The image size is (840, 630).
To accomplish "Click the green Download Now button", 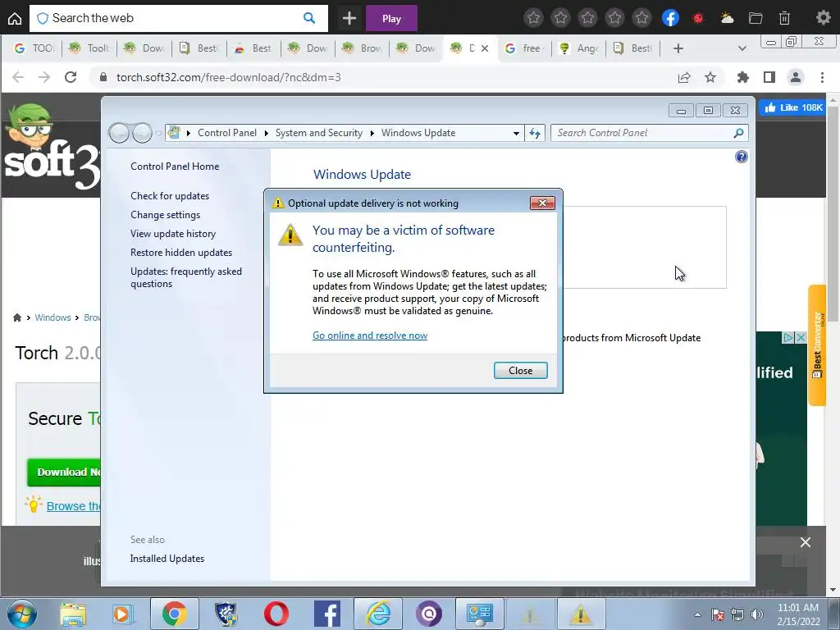I will coord(64,472).
